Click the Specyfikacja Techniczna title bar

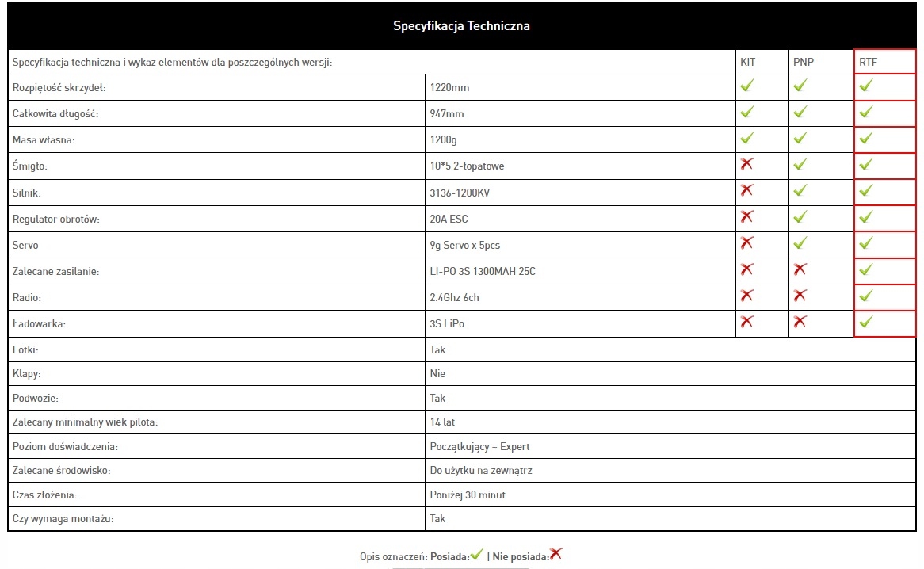click(461, 26)
